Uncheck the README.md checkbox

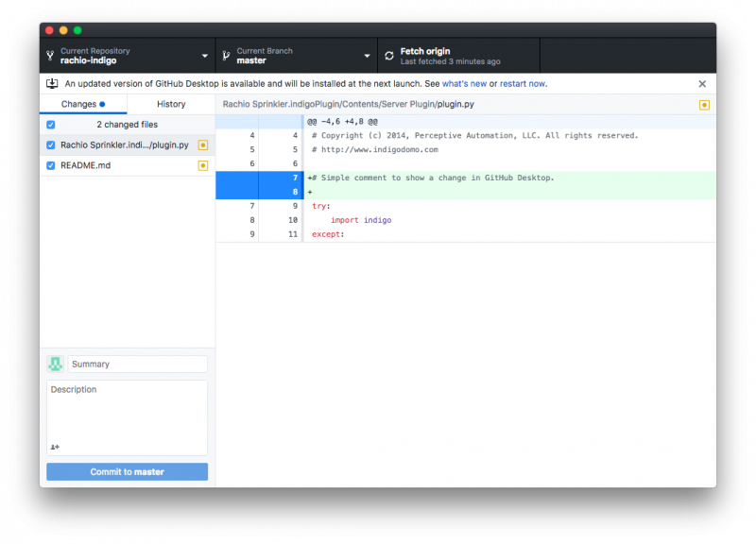(51, 166)
